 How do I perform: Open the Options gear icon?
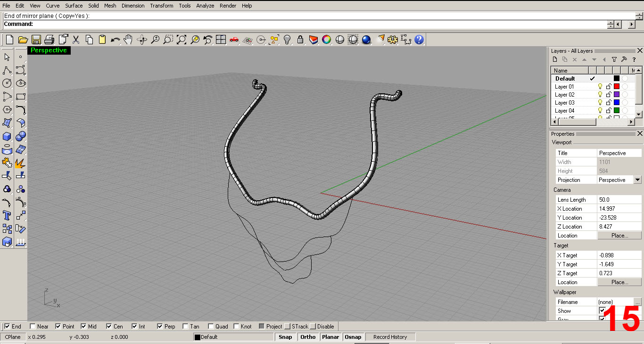(x=393, y=40)
